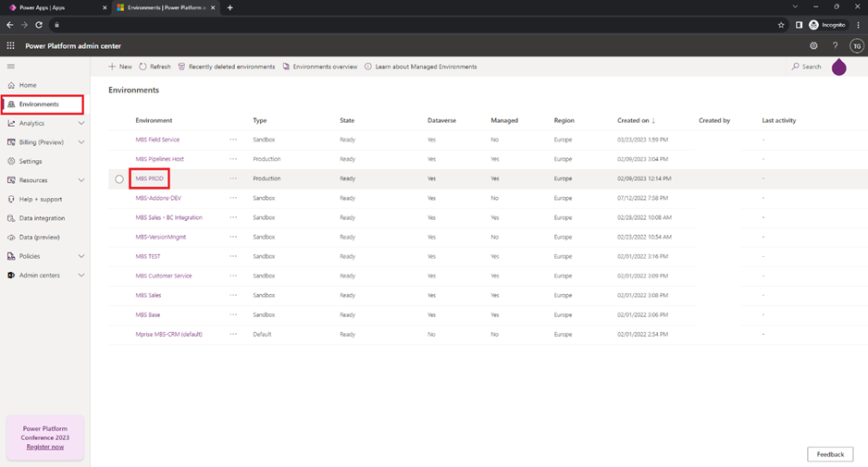The width and height of the screenshot is (868, 467).
Task: Refresh the environments list
Action: tap(155, 67)
